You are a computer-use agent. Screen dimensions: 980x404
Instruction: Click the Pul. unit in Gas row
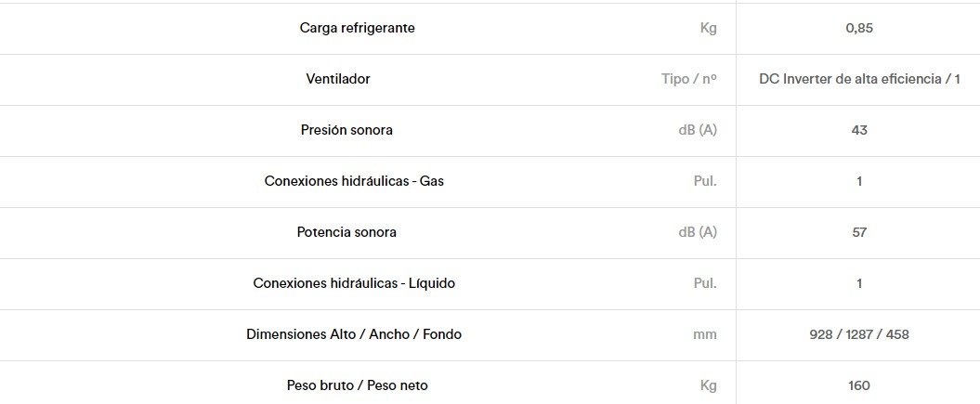tap(705, 182)
